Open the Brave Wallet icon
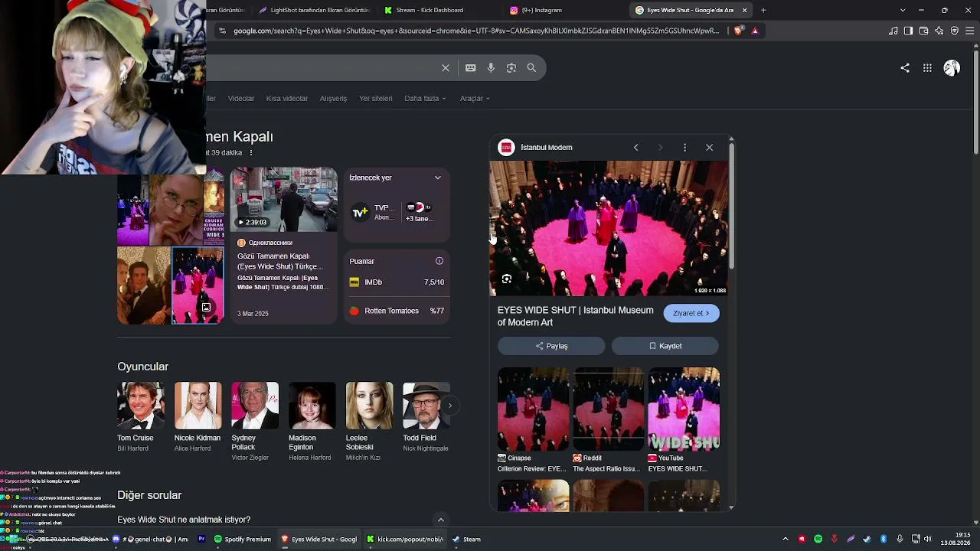Viewport: 980px width, 551px height. (x=923, y=31)
